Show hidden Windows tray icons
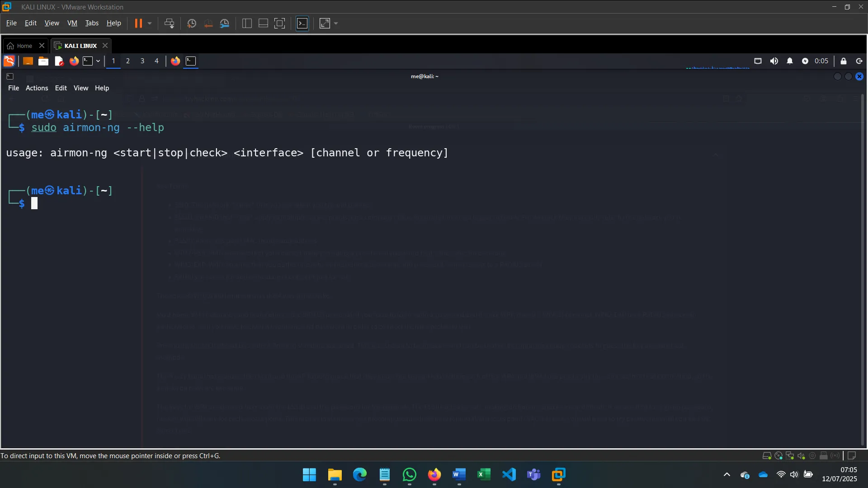868x488 pixels. 726,474
